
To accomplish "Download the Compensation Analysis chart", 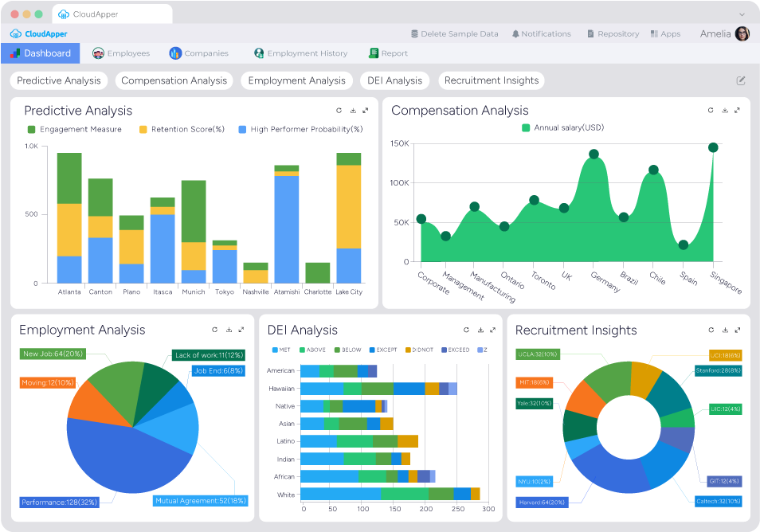I will [725, 111].
